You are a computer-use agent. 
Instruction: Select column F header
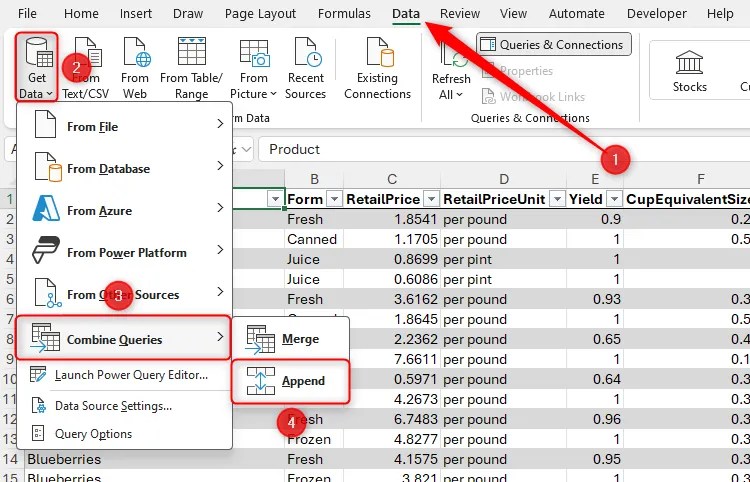pos(701,179)
